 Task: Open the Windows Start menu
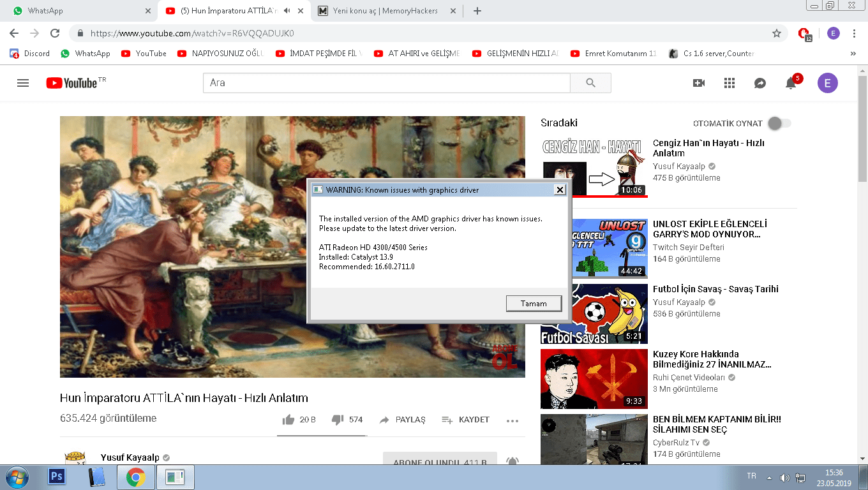16,477
